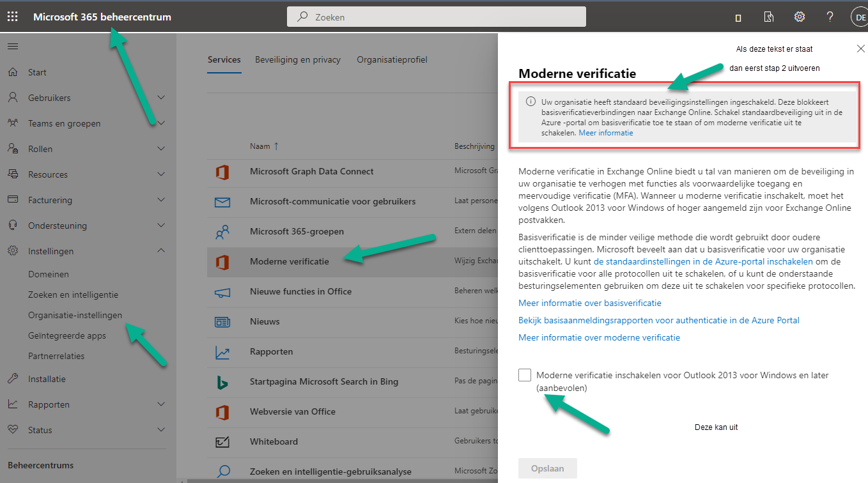This screenshot has width=868, height=483.
Task: Switch to the Services tab
Action: click(224, 59)
